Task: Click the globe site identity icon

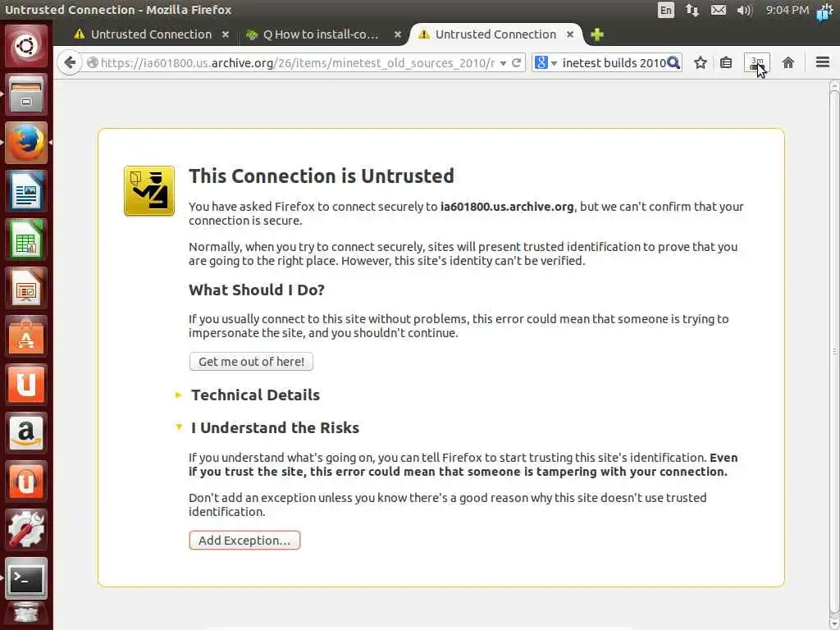Action: click(x=92, y=62)
